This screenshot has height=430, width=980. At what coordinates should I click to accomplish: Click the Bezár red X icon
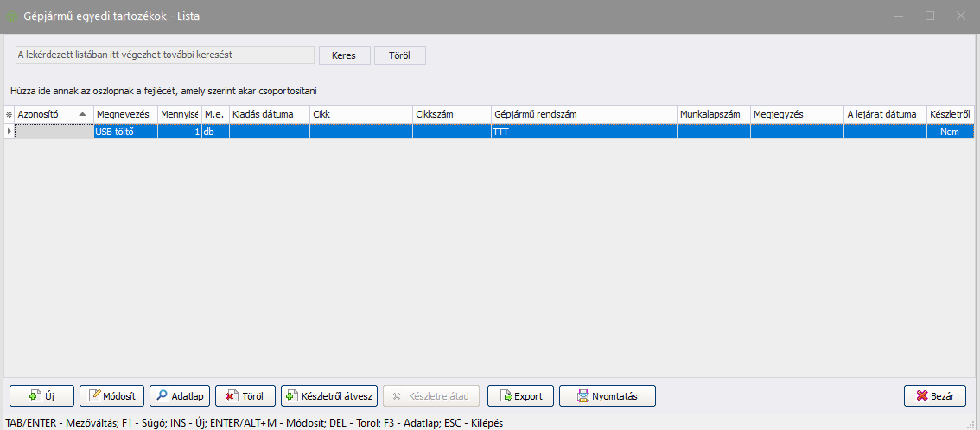tap(921, 396)
